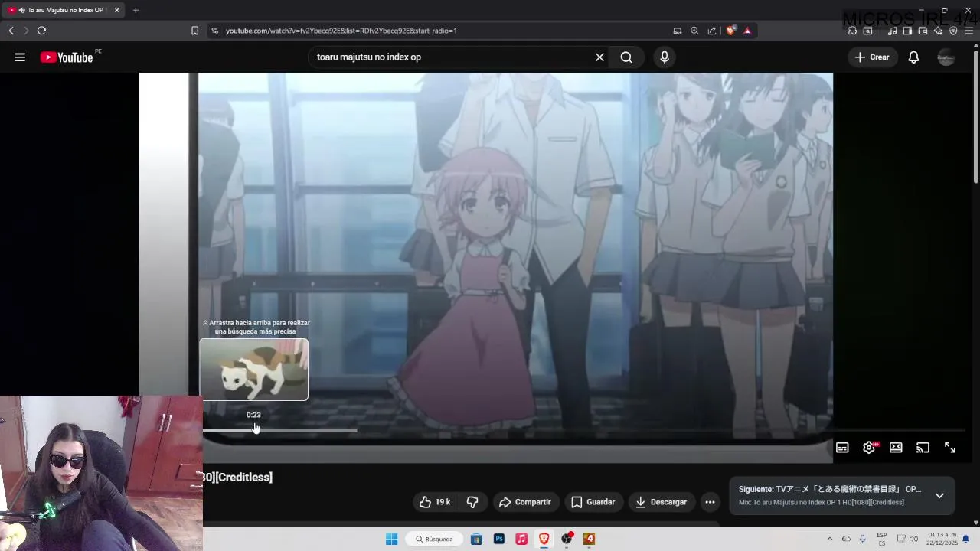Screen dimensions: 980x551
Task: Open the more actions three-dot menu
Action: click(710, 502)
